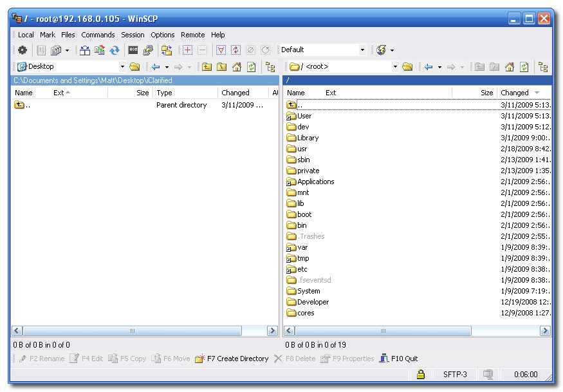Open local folder browse icon beside Desktop
563x392 pixels.
(134, 67)
